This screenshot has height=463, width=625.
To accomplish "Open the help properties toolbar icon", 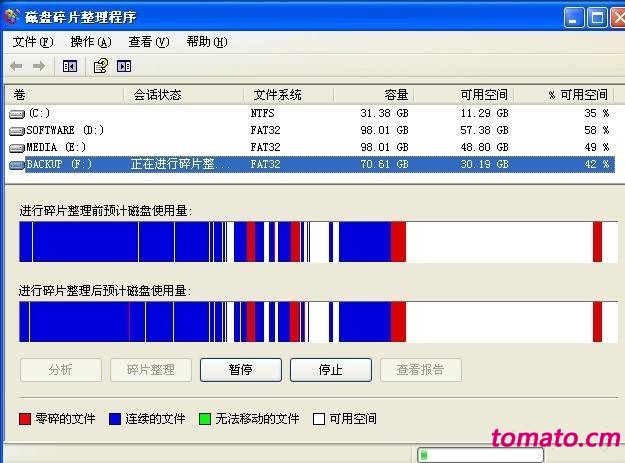I will [x=100, y=66].
